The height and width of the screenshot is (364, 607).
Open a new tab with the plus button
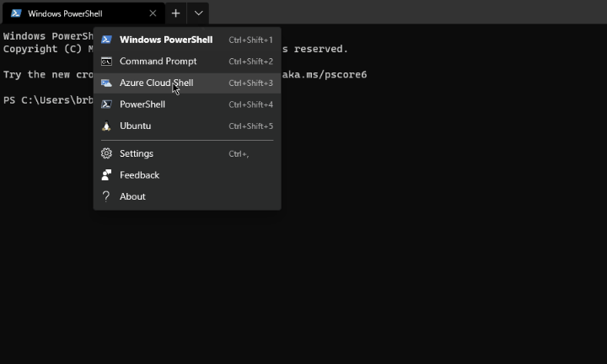click(175, 13)
